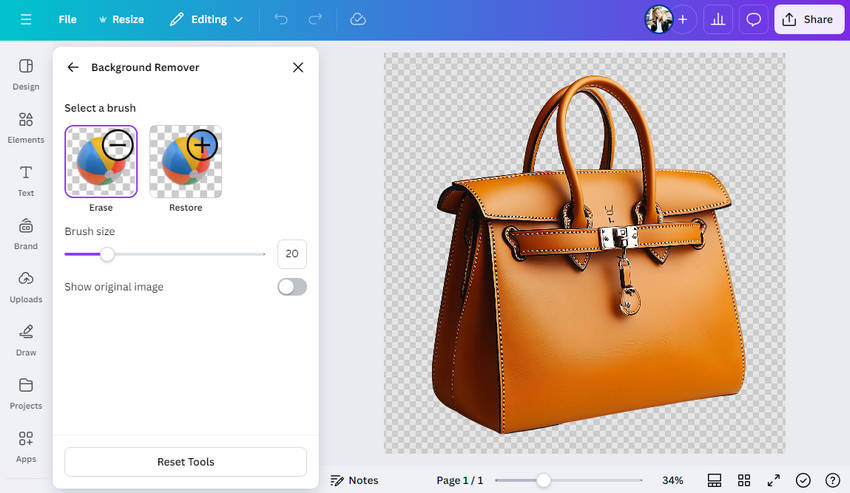850x493 pixels.
Task: Click the 34% zoom percentage
Action: (672, 481)
